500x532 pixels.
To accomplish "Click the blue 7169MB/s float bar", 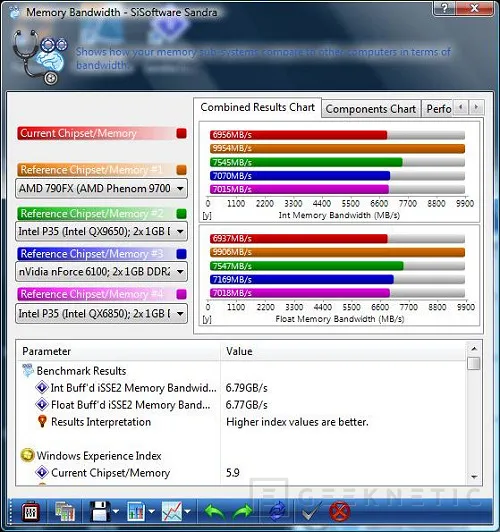I will [302, 279].
